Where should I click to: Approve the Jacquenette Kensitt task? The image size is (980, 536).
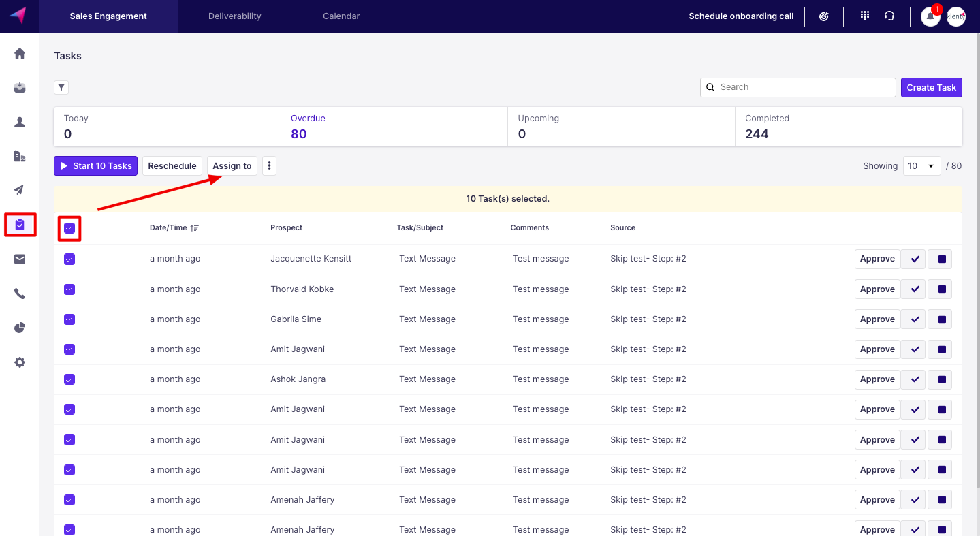click(877, 259)
